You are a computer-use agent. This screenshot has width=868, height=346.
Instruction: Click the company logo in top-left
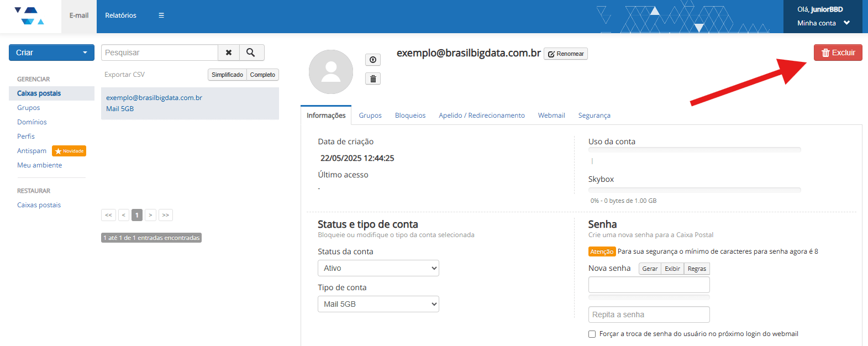click(30, 16)
